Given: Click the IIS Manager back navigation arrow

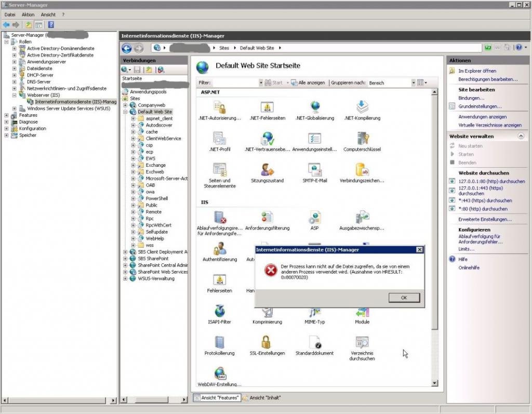Looking at the screenshot, I should point(127,48).
